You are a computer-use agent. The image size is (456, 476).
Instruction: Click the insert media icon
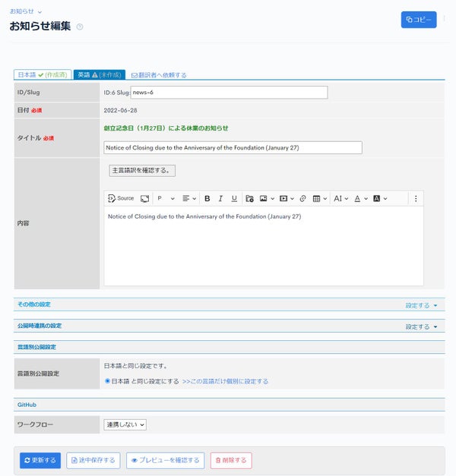click(283, 199)
